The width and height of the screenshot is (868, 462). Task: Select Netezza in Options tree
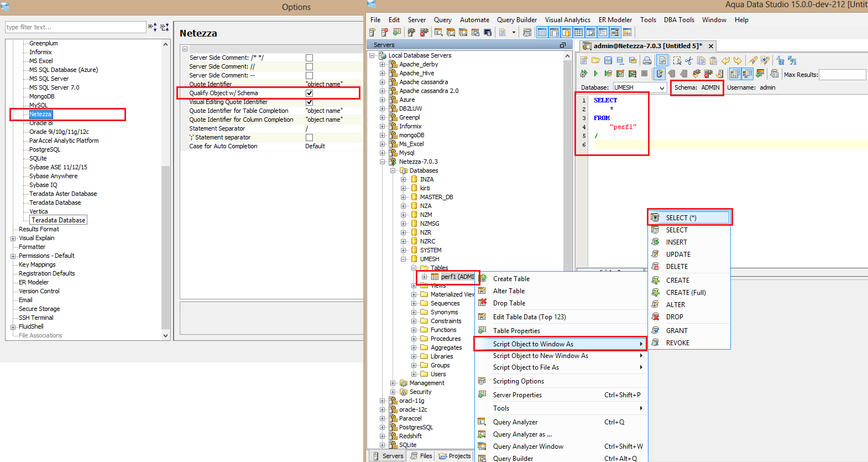tap(40, 114)
